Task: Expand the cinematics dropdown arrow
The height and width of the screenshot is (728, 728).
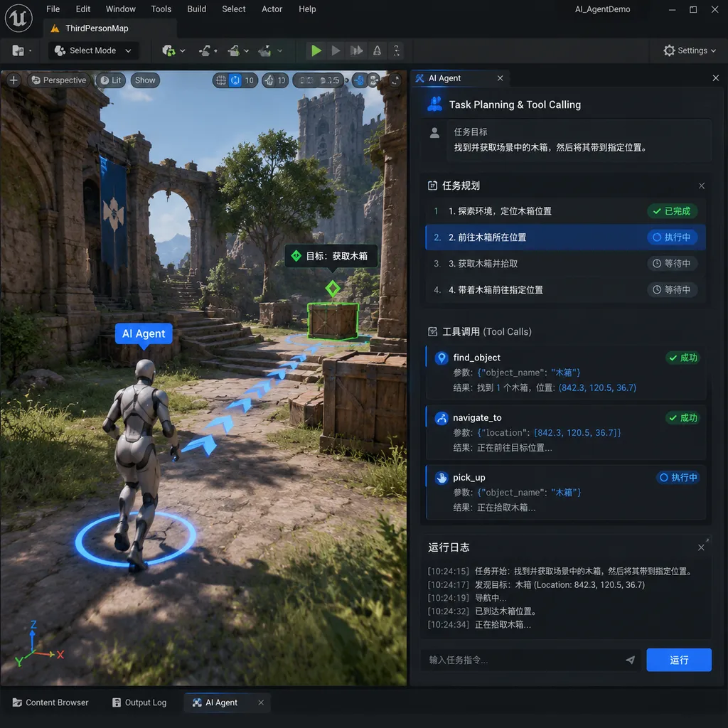Action: pyautogui.click(x=246, y=50)
